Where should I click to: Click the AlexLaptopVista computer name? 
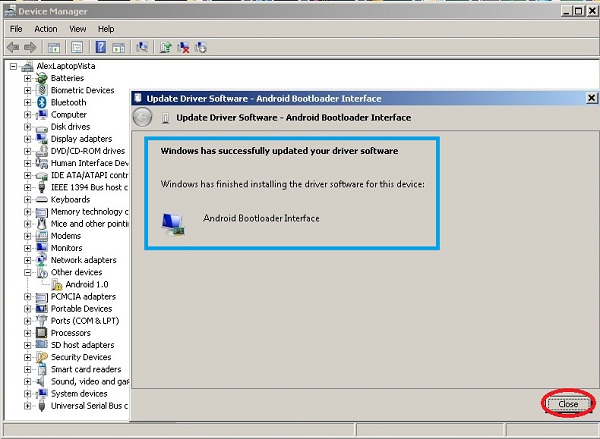tap(66, 66)
